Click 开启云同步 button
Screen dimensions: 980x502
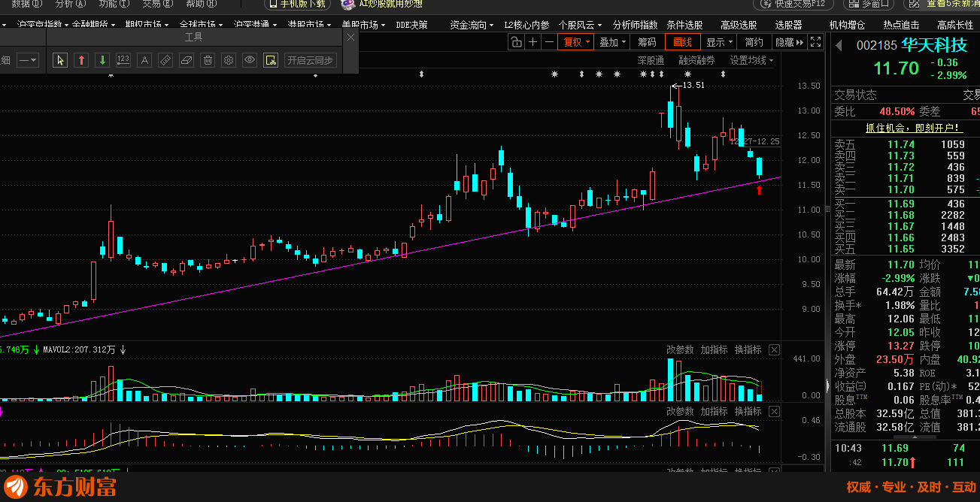311,60
